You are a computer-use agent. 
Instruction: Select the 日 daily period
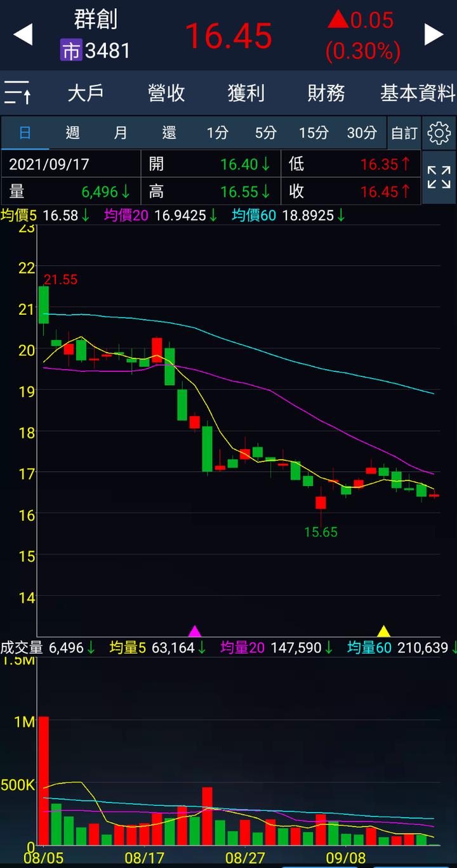pos(25,133)
